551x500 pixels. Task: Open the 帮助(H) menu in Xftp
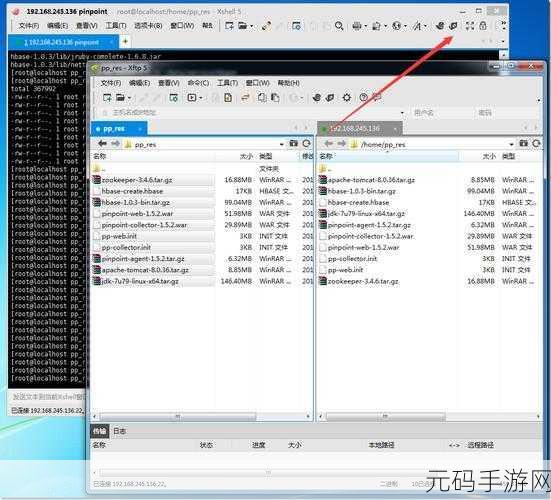[289, 83]
